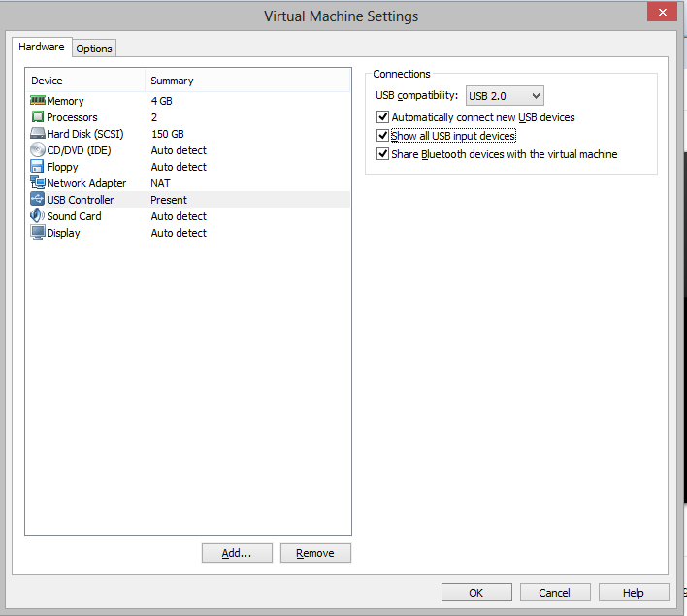Select the Processors row label

click(73, 117)
